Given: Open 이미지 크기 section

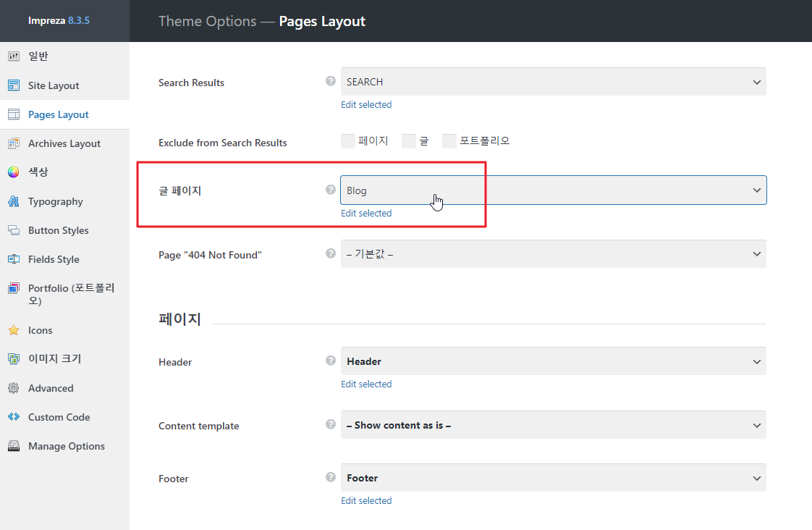Looking at the screenshot, I should [x=64, y=358].
